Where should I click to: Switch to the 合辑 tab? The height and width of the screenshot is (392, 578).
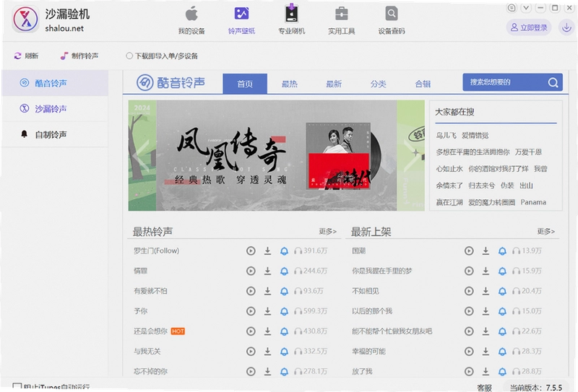pos(423,84)
